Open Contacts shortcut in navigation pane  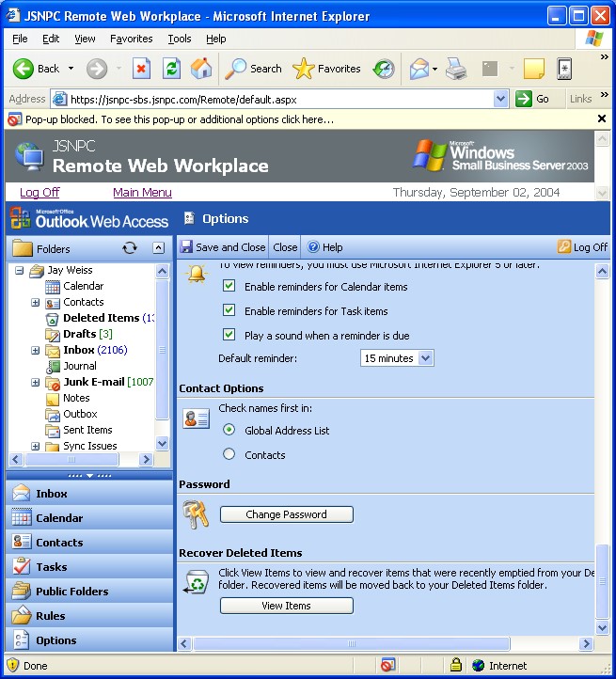pos(89,542)
